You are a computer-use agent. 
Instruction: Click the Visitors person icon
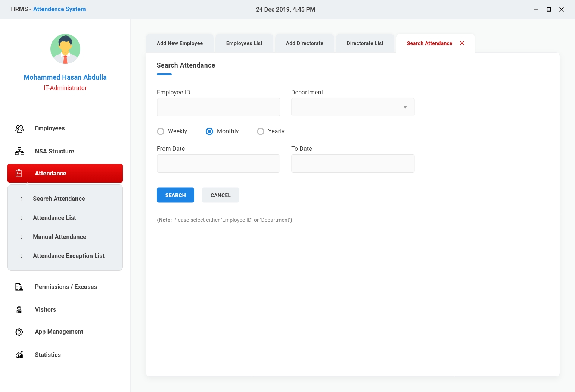point(19,309)
